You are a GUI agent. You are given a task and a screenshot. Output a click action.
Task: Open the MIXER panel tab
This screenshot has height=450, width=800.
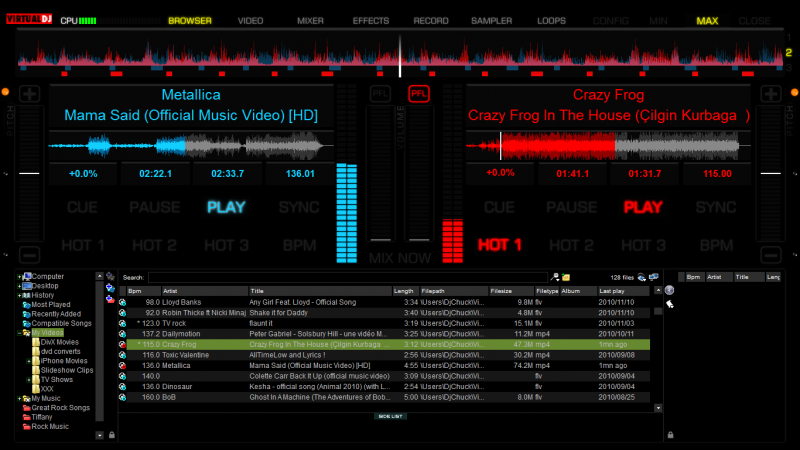tap(310, 21)
